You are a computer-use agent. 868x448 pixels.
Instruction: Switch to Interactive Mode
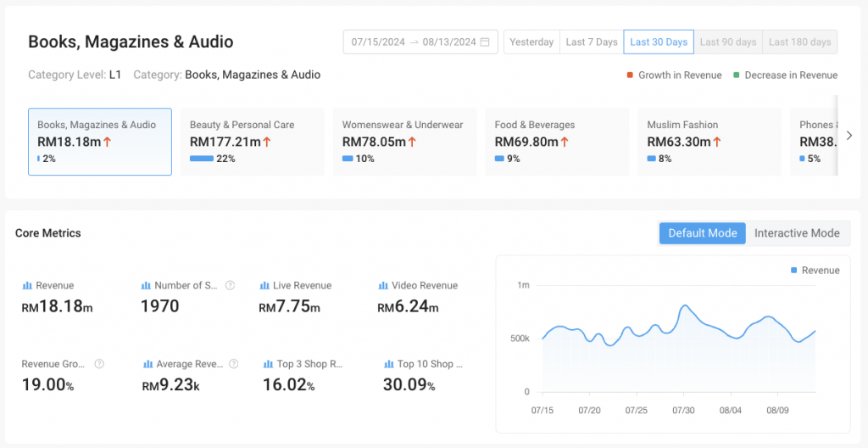coord(797,233)
